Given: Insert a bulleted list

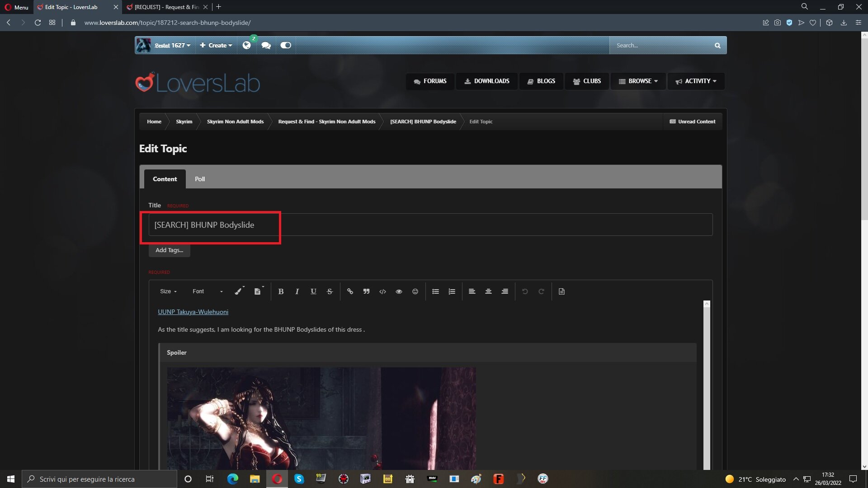Looking at the screenshot, I should pyautogui.click(x=435, y=291).
